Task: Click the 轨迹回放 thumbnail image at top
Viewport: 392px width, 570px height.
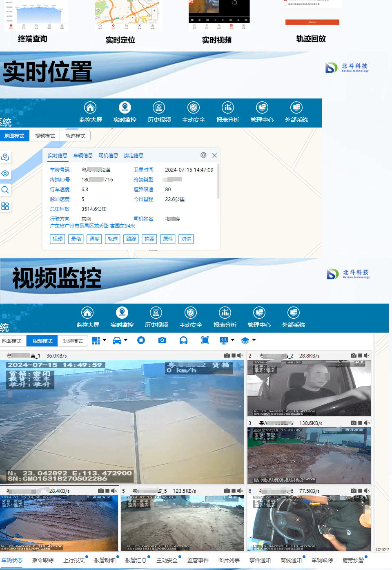Action: coord(312,14)
